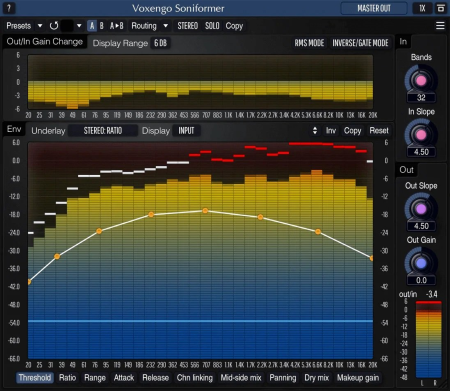Select the Release envelope tab
The height and width of the screenshot is (391, 450).
pos(155,378)
